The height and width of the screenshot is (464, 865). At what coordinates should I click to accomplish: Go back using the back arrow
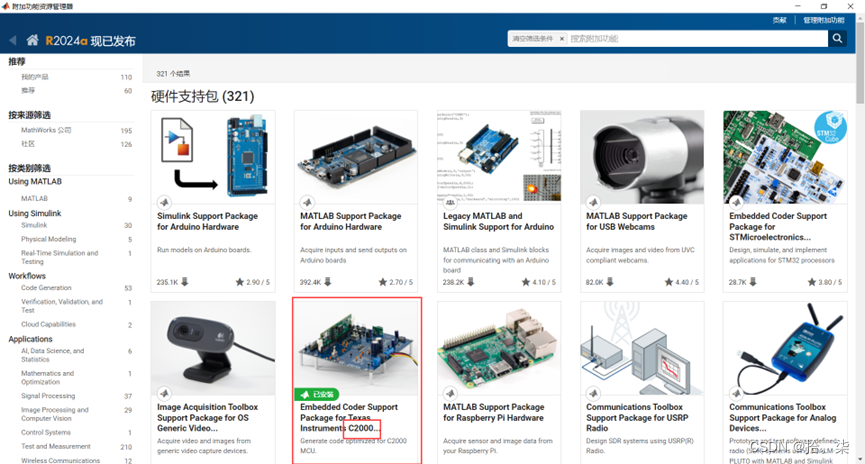12,40
